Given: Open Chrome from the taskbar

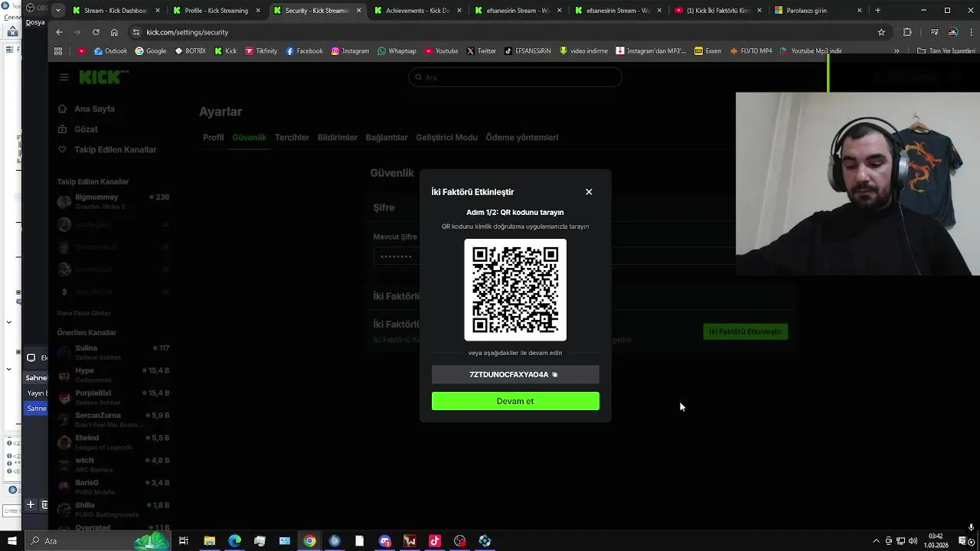Looking at the screenshot, I should pyautogui.click(x=309, y=541).
